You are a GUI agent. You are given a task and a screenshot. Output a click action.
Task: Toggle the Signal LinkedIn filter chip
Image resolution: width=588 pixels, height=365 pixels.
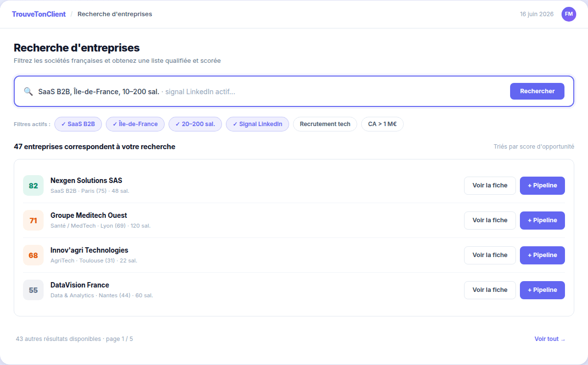(257, 124)
